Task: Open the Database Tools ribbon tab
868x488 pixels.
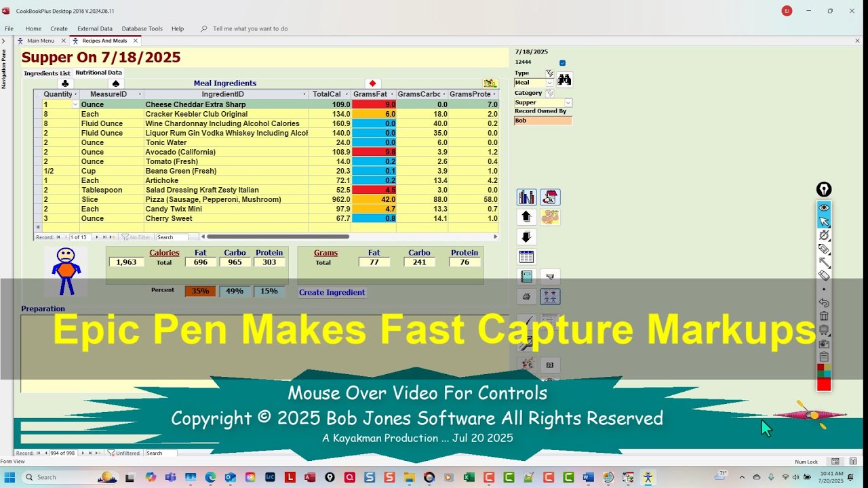Action: (x=142, y=28)
